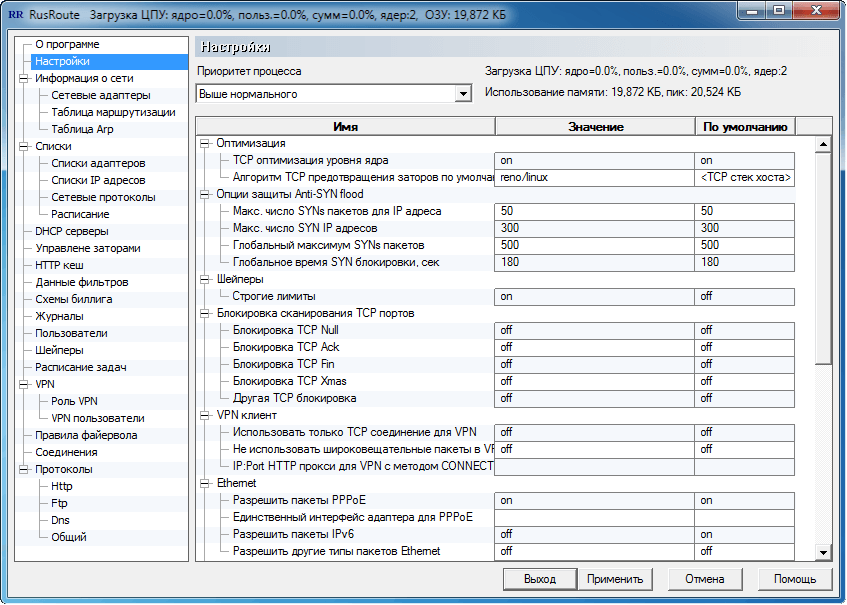Toggle the Блокировка TCP Fin value
This screenshot has height=605, width=847.
(594, 365)
